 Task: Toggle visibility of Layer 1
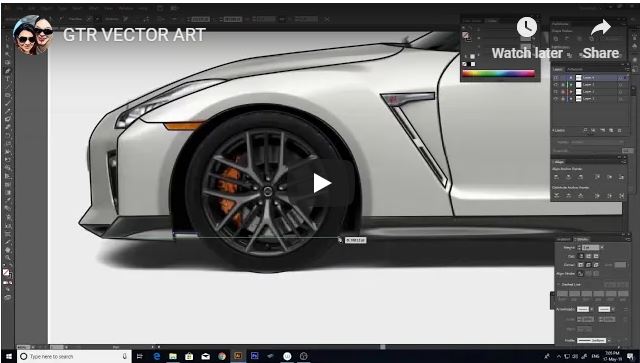[x=556, y=98]
